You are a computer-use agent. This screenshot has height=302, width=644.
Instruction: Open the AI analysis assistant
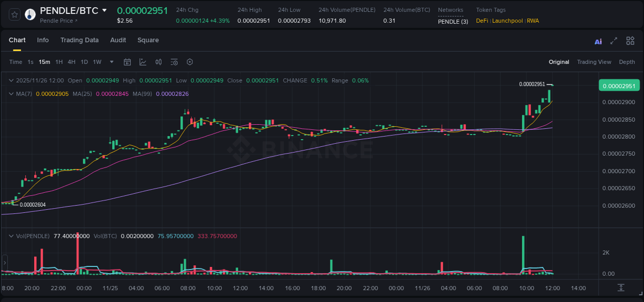[x=598, y=40]
